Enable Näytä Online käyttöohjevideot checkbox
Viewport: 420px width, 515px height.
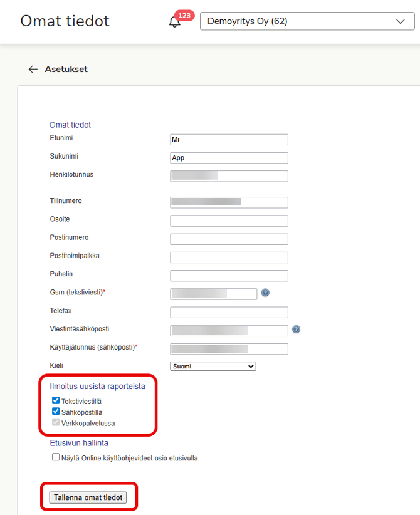click(56, 458)
